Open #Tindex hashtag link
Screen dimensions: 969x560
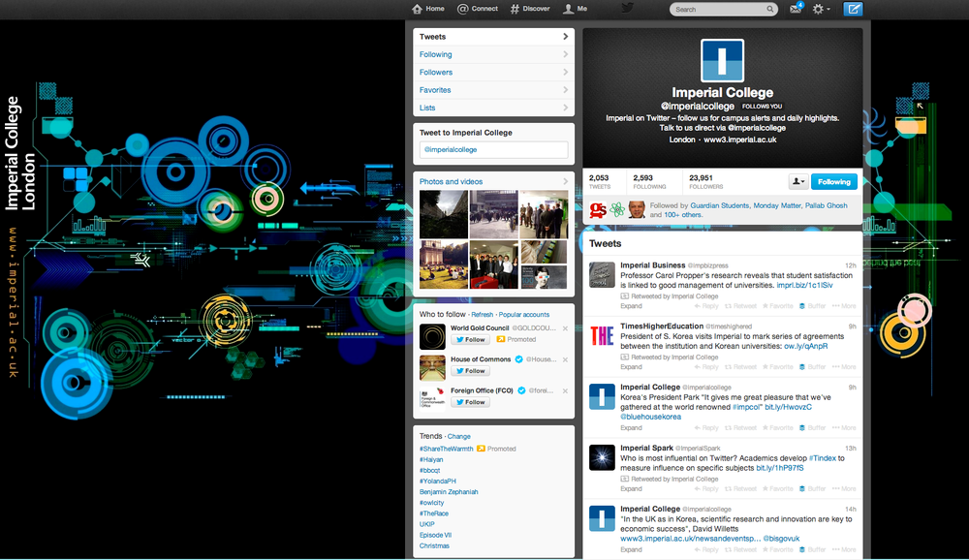point(822,458)
